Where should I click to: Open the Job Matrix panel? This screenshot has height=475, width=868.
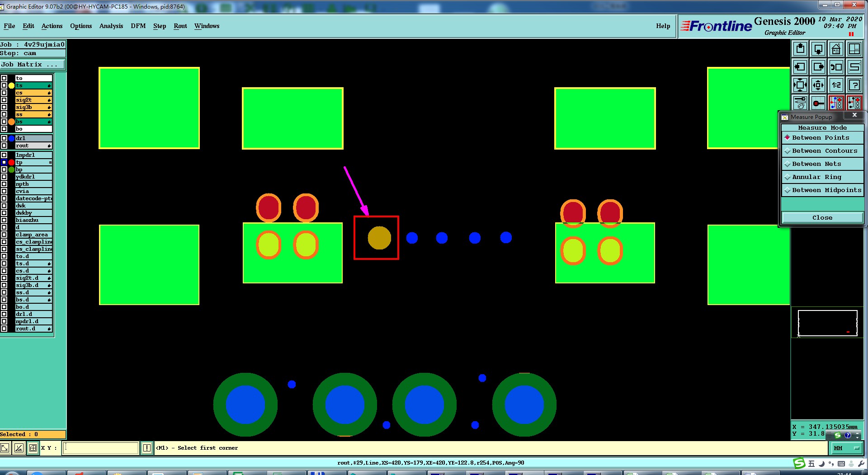pos(33,65)
